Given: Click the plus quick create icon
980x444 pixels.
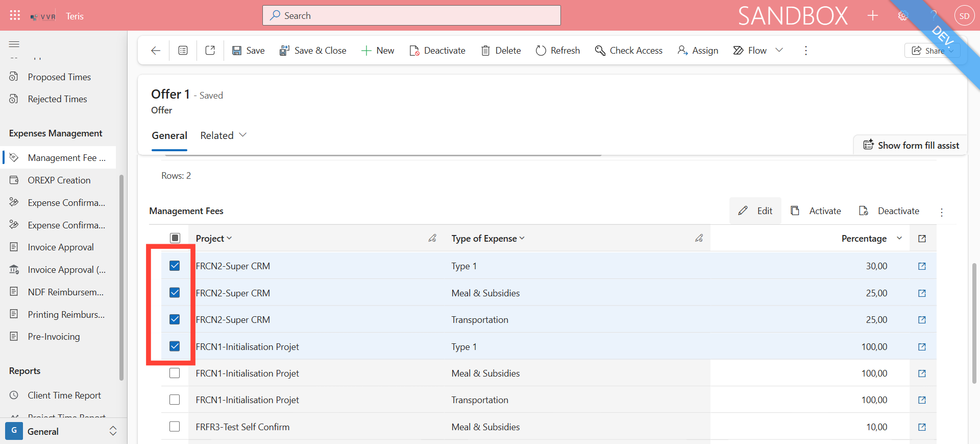Looking at the screenshot, I should pyautogui.click(x=873, y=16).
